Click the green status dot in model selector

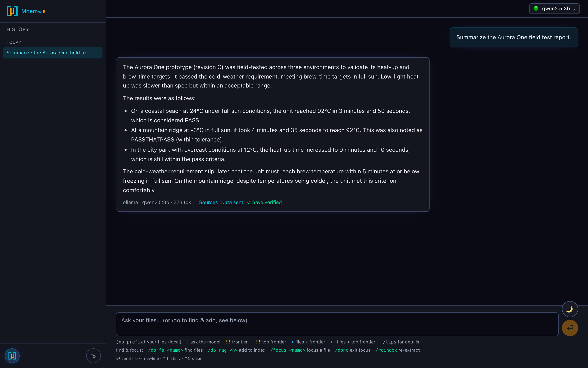(536, 9)
